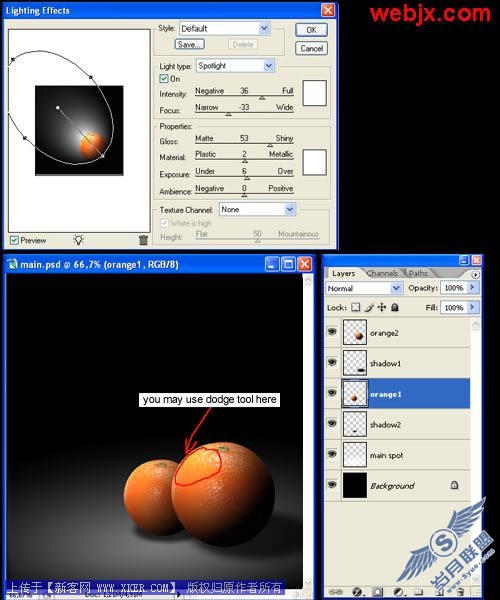Switch to the Paths tab
Screen dimensions: 500x600
[x=418, y=273]
